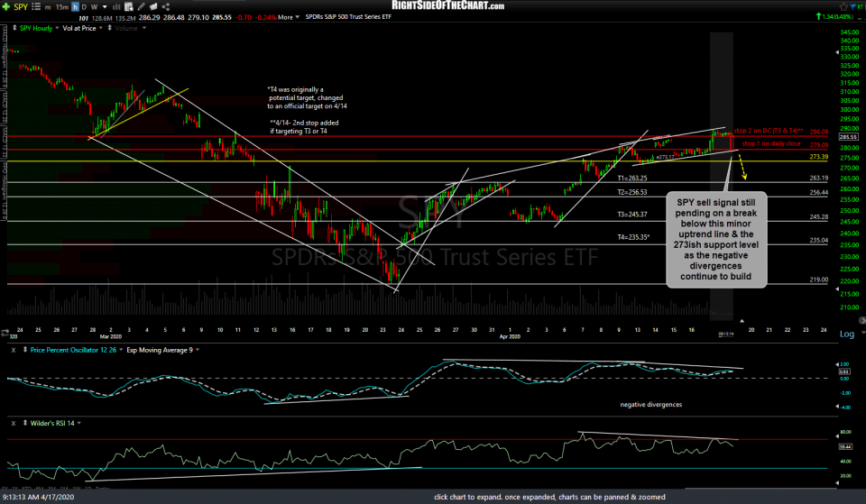Select the 1-minute 'm' timeframe

click(48, 7)
